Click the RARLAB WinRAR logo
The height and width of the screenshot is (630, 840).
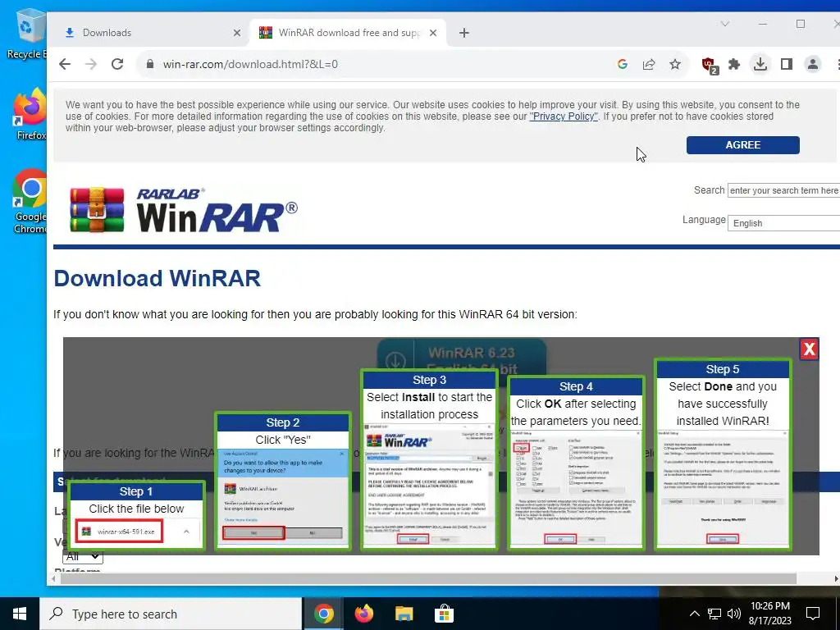click(183, 209)
